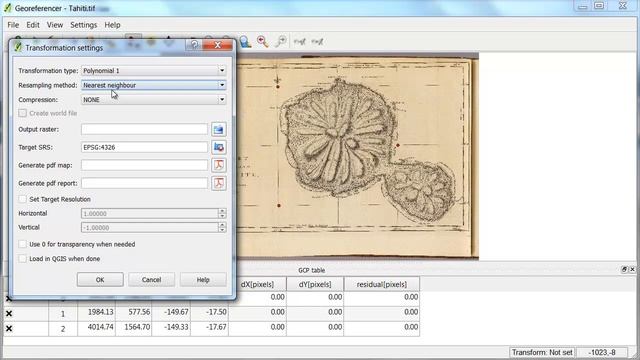Open the Resampling method dropdown
Screen dimensions: 640x360
coord(154,85)
